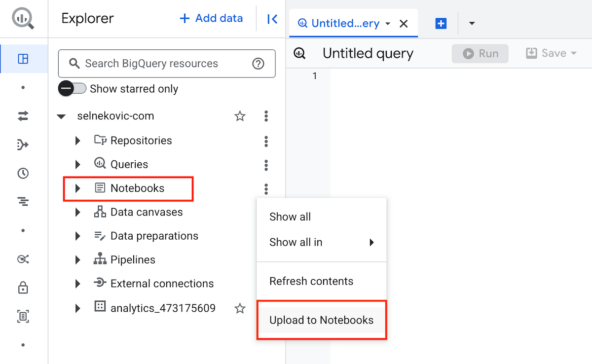Screen dimensions: 592x364
Task: Open the Save dropdown
Action: (x=574, y=53)
